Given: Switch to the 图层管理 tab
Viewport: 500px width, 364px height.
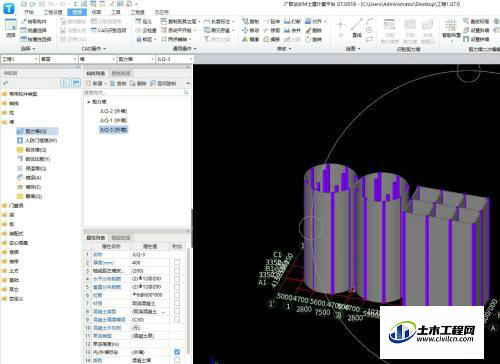Looking at the screenshot, I should point(121,238).
